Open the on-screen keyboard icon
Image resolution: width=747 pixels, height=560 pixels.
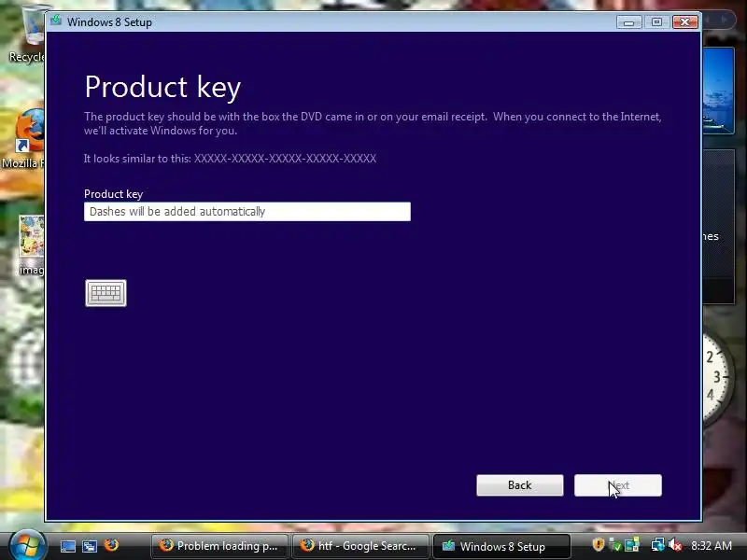(106, 293)
